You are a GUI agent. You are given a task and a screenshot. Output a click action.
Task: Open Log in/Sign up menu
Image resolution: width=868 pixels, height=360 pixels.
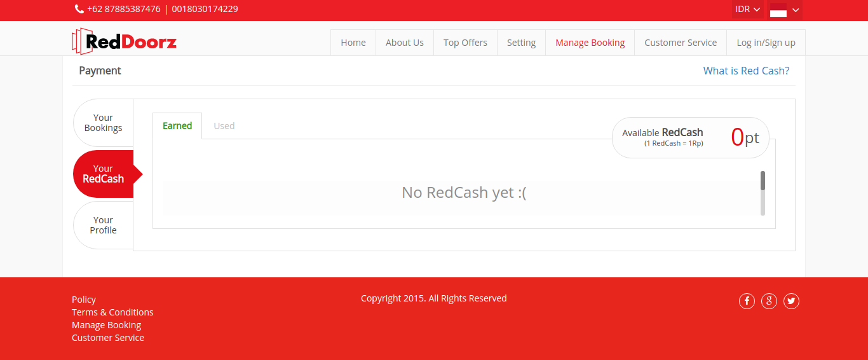coord(766,43)
